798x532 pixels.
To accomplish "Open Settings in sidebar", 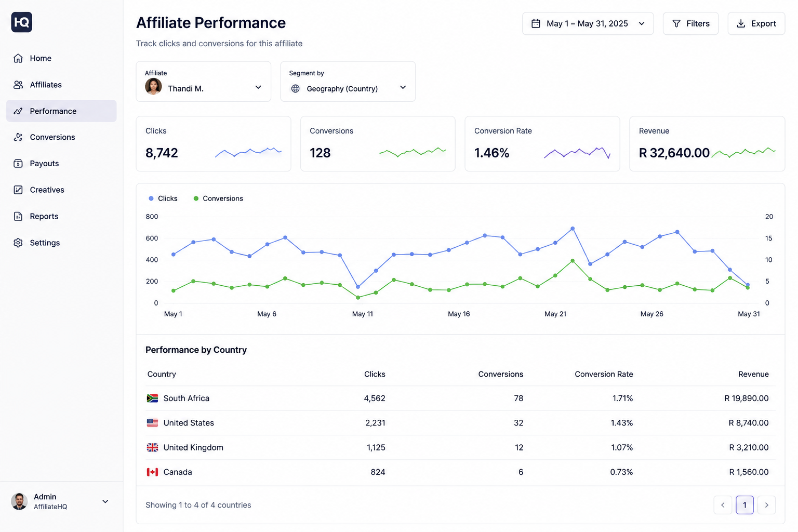I will [x=61, y=243].
